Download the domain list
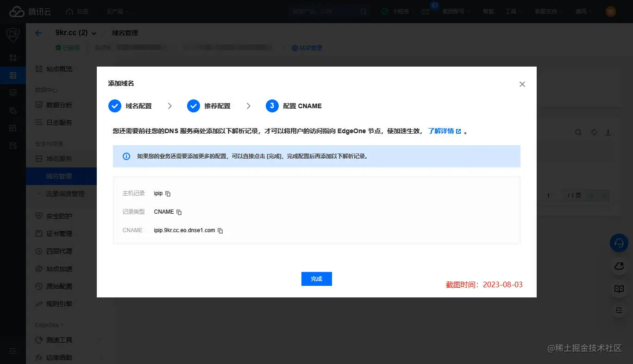Viewport: 633px width, 364px height. tap(608, 132)
